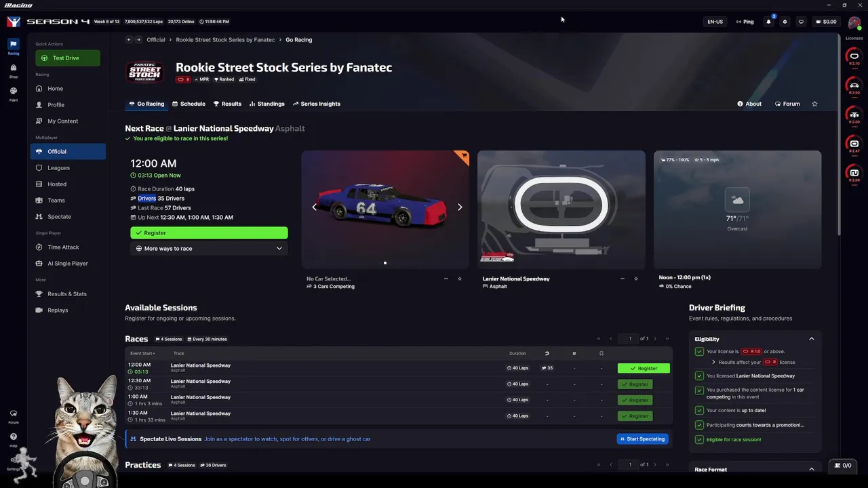Image resolution: width=868 pixels, height=488 pixels.
Task: Go back with the left navigation arrow
Action: (129, 40)
